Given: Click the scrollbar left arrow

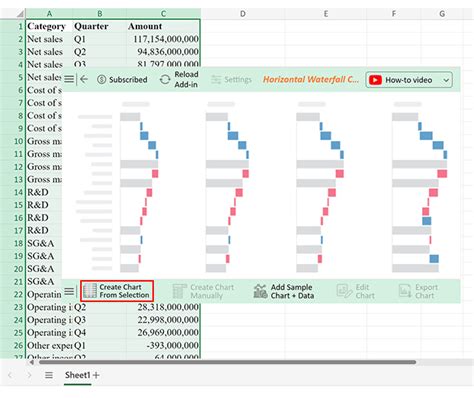Looking at the screenshot, I should [x=31, y=362].
